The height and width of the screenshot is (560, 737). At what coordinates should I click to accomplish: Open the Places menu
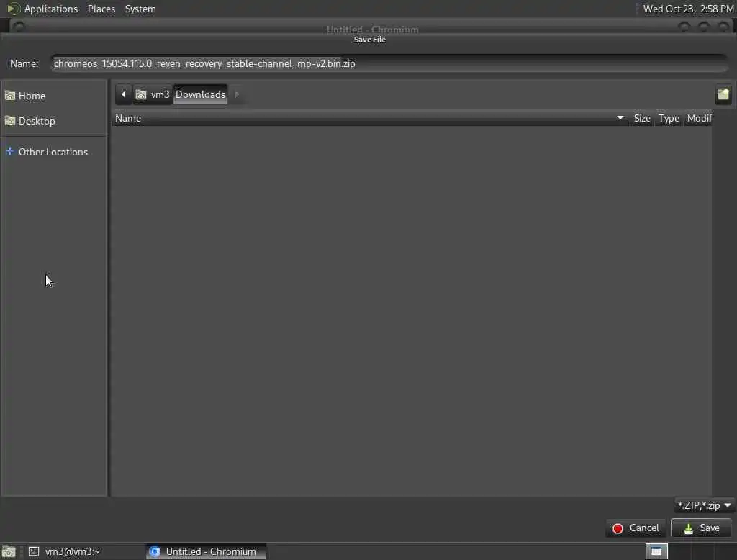pos(101,9)
